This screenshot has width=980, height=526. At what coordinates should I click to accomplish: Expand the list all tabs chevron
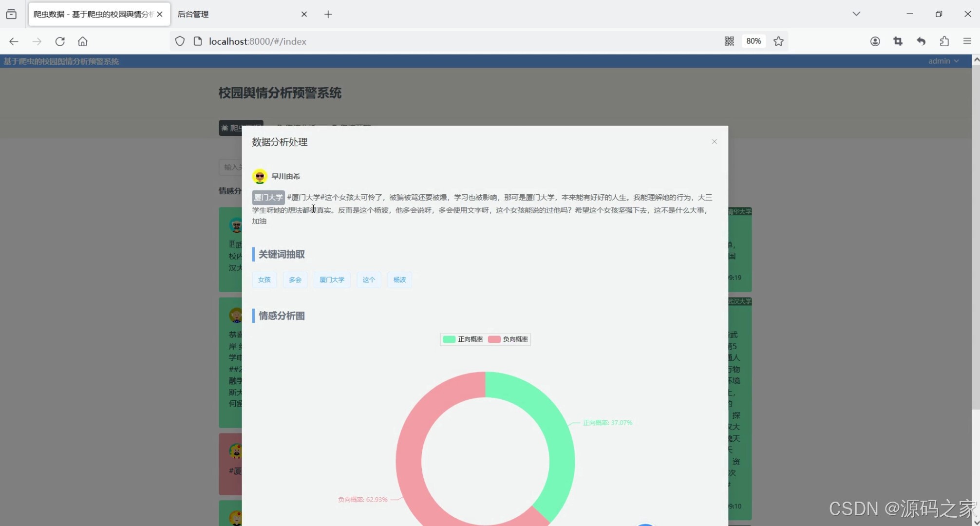[856, 14]
